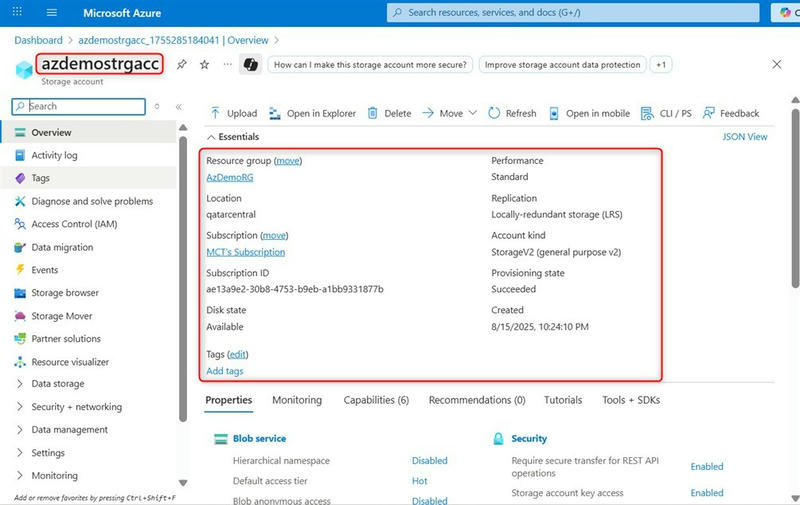Viewport: 800px width, 505px height.
Task: Click move link next to Subscription
Action: click(x=274, y=235)
